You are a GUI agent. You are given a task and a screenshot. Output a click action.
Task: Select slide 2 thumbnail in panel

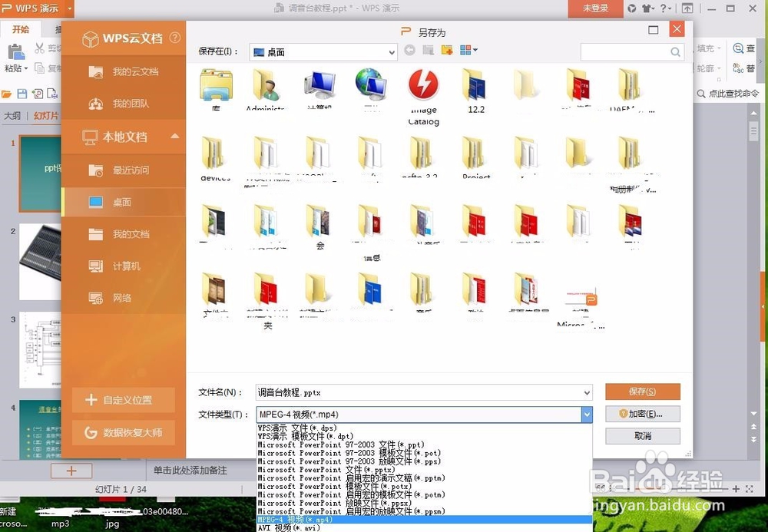[x=40, y=262]
